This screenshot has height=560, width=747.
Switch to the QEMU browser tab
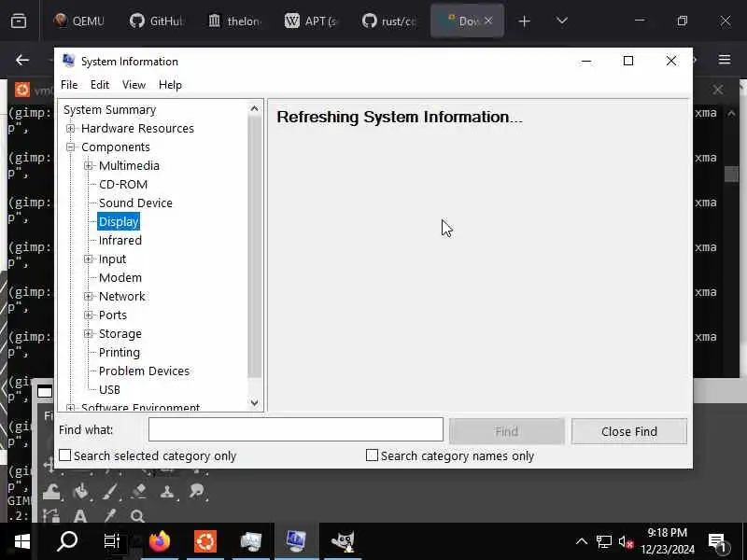78,21
